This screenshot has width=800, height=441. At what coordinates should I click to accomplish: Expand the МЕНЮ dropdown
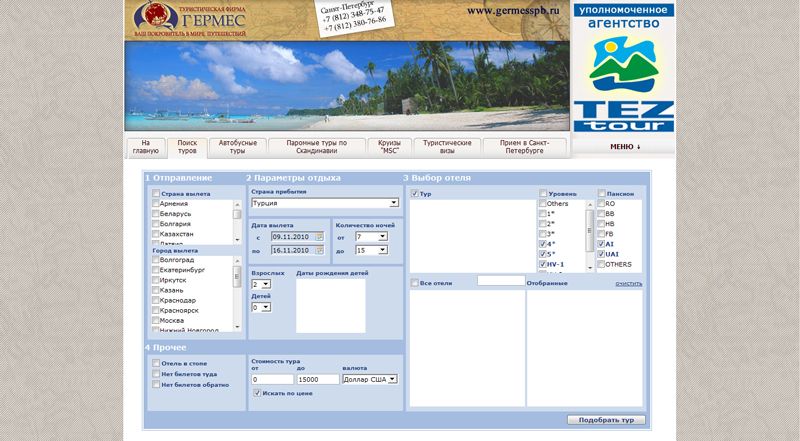[x=624, y=146]
